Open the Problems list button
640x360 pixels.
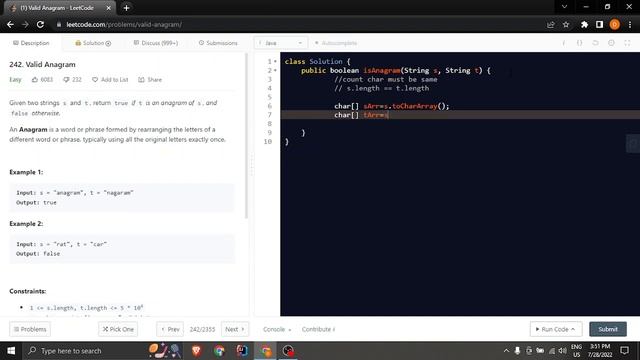[x=30, y=329]
